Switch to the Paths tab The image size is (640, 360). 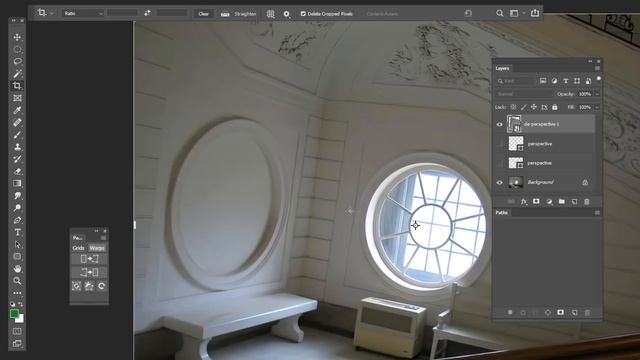point(502,213)
